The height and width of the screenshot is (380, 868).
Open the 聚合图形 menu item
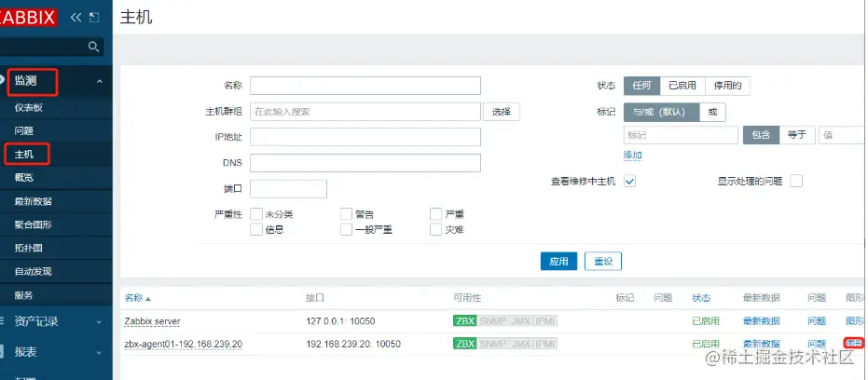pos(34,224)
